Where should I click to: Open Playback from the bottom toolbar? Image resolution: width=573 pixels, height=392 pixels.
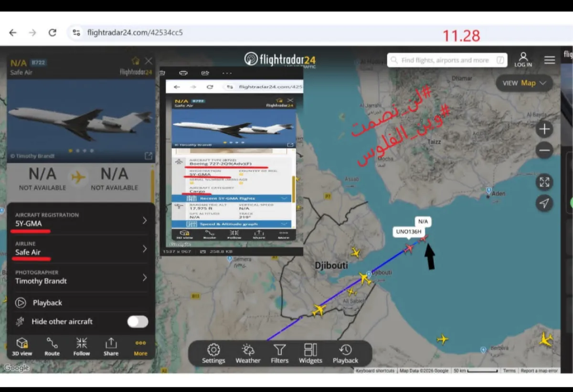click(345, 354)
